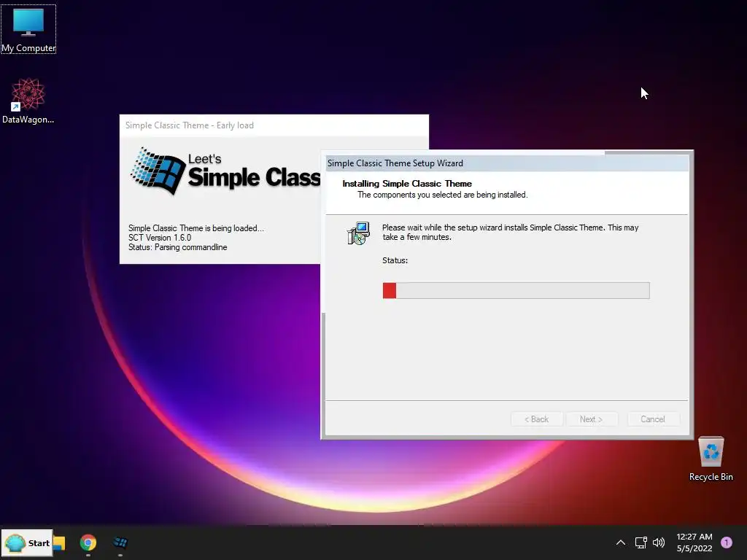Open the volume speaker tray icon
The width and height of the screenshot is (747, 560).
(659, 542)
